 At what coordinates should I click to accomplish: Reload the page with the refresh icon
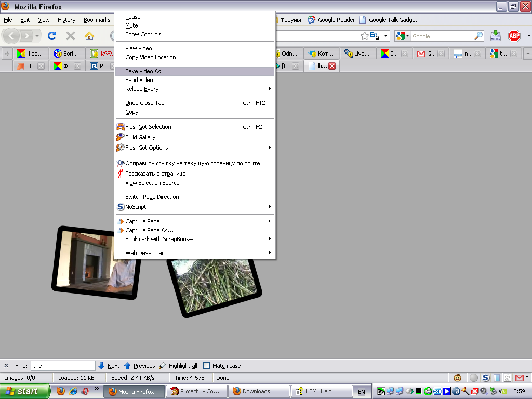pos(52,36)
